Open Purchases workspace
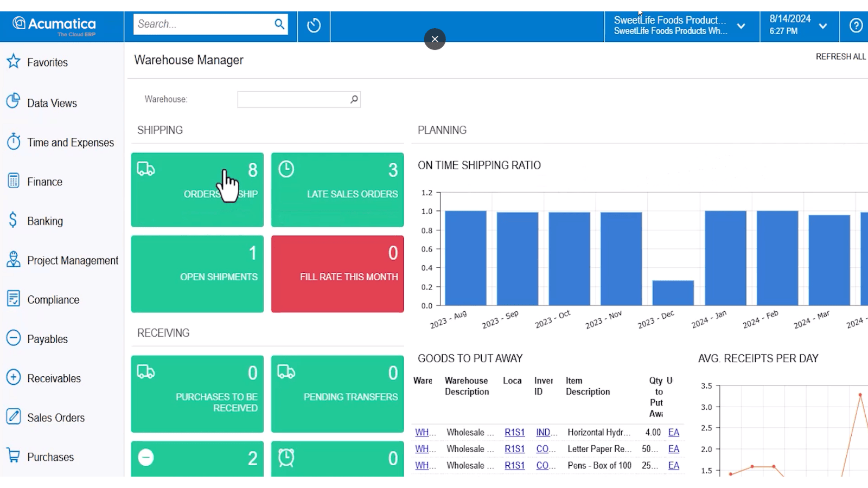This screenshot has height=488, width=868. (x=50, y=457)
